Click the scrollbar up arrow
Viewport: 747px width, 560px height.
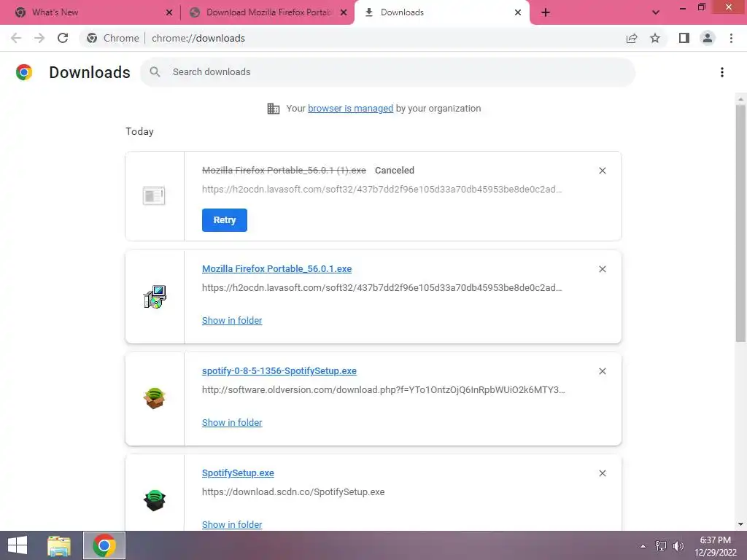740,99
